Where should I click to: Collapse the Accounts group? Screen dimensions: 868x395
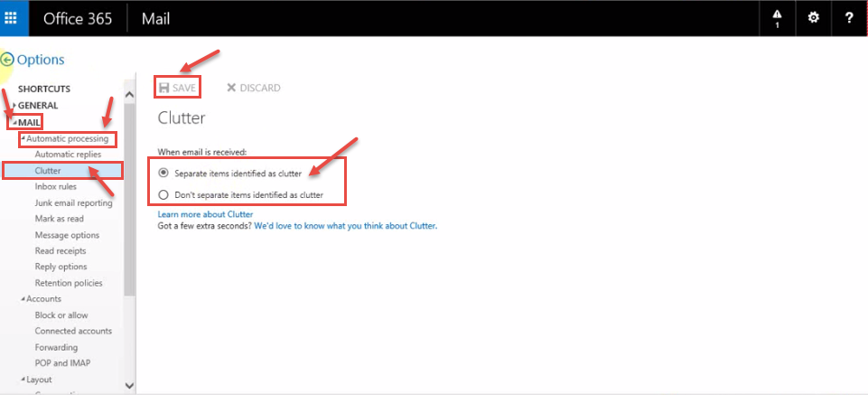click(23, 299)
